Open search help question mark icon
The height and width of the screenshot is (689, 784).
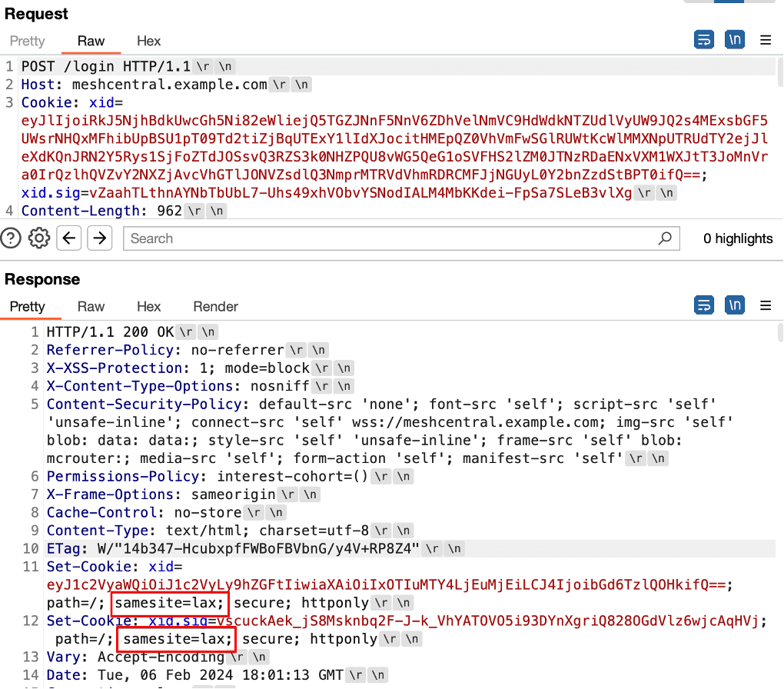[x=11, y=238]
